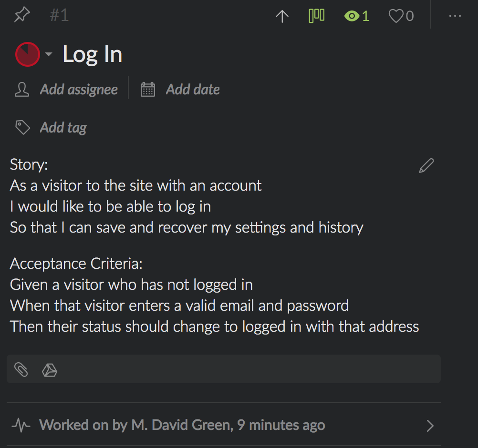
Task: Click the Log In card title
Action: pos(93,54)
